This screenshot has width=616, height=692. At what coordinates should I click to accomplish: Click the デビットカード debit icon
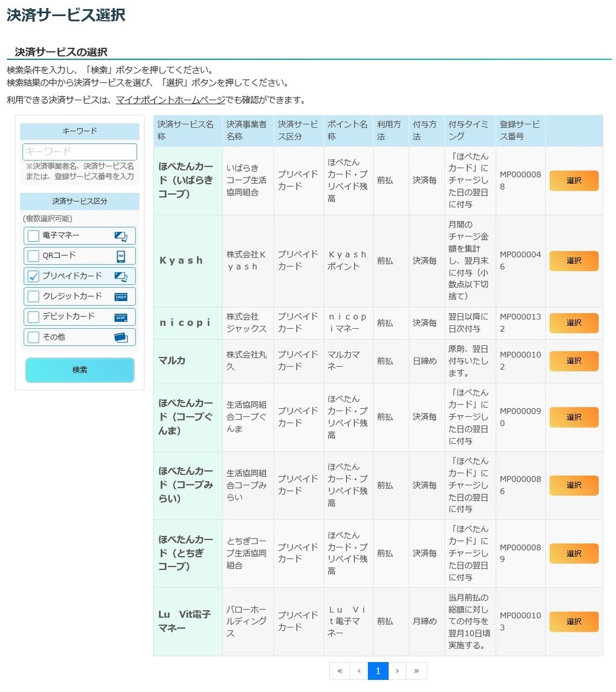121,317
